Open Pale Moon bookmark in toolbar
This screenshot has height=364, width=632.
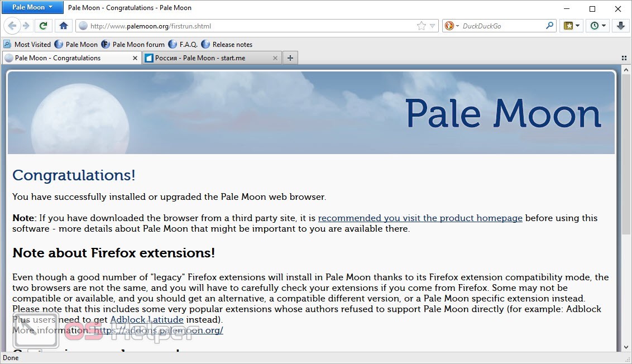click(76, 44)
